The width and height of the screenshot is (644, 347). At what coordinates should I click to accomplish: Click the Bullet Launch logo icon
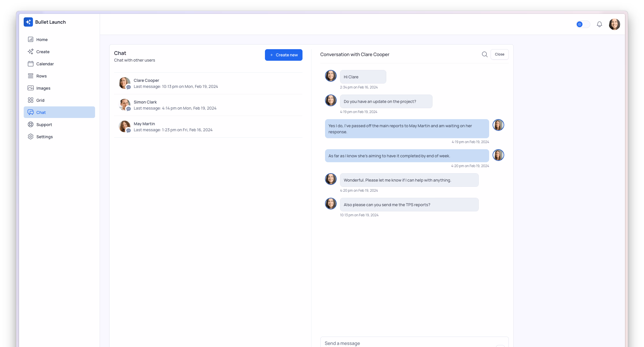pyautogui.click(x=28, y=22)
